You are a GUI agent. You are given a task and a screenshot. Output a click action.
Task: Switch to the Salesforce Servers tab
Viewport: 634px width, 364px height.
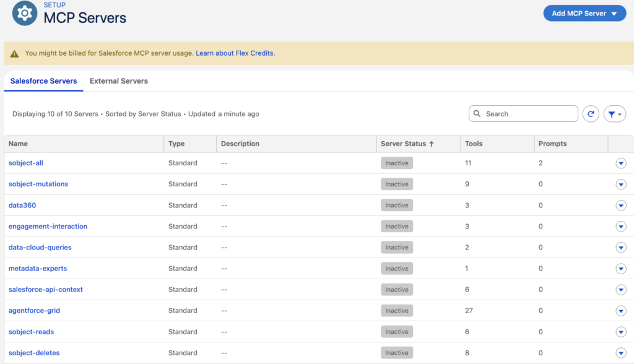click(x=44, y=81)
